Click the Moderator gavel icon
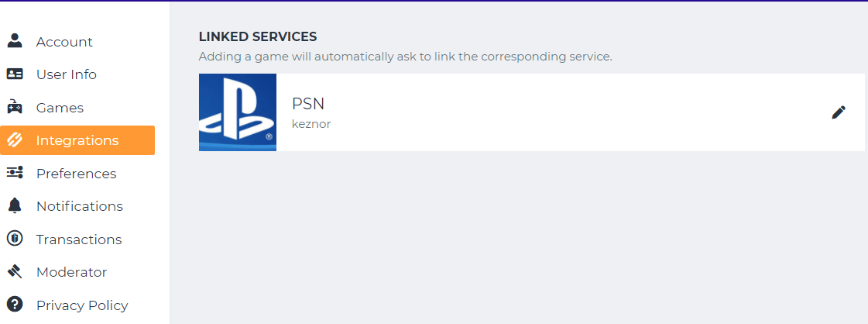 point(15,272)
